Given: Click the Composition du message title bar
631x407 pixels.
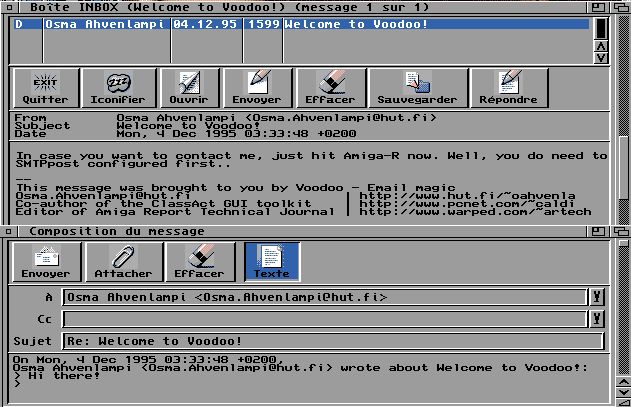Looking at the screenshot, I should click(x=302, y=231).
